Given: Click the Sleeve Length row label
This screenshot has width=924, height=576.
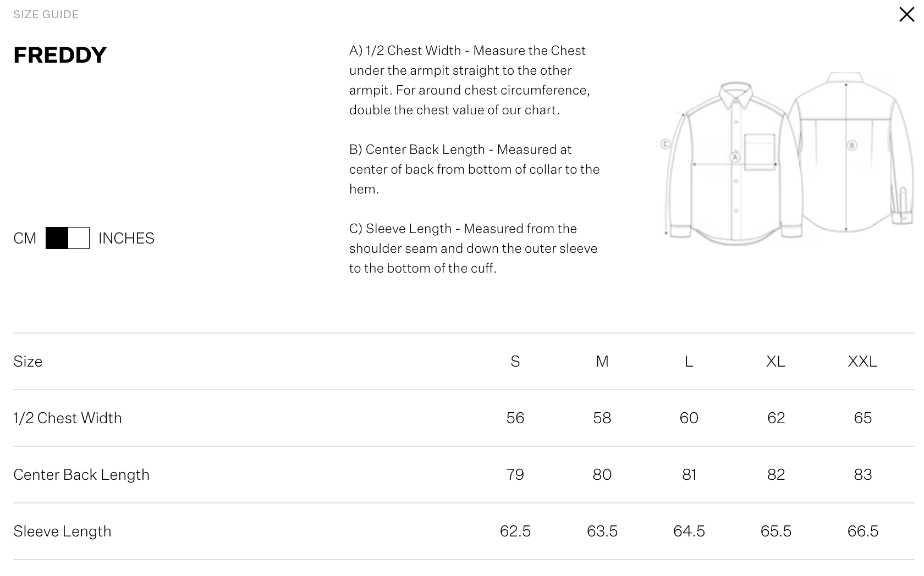Looking at the screenshot, I should point(62,531).
